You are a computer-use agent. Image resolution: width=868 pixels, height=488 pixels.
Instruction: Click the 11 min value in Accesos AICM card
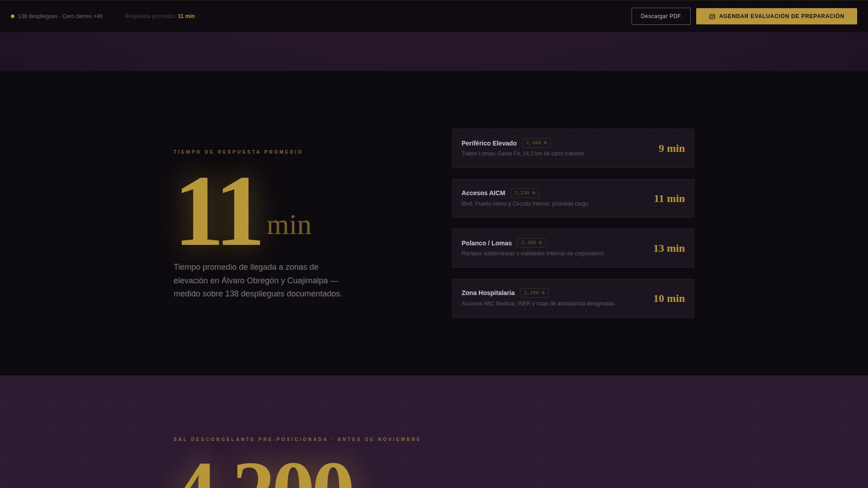tap(669, 198)
